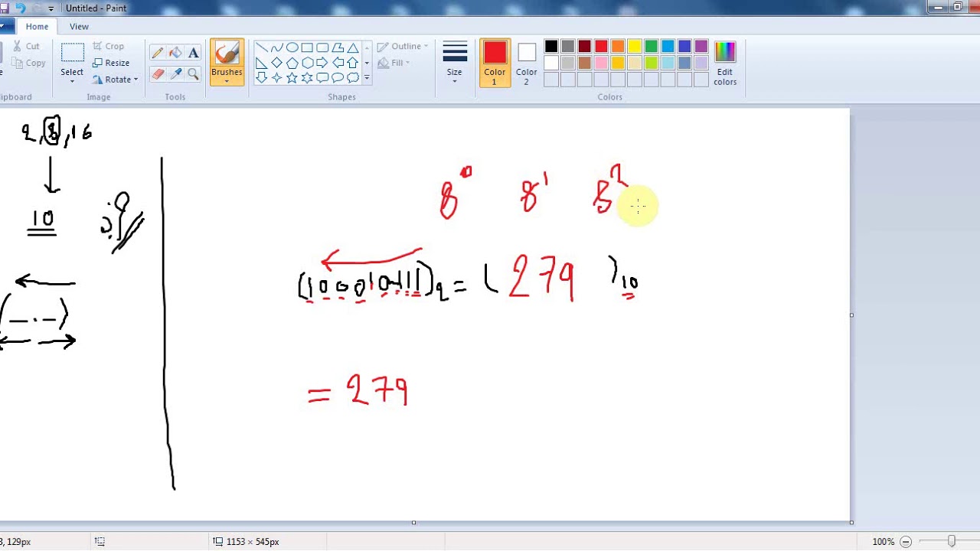980x551 pixels.
Task: Choose the Oval shape
Action: click(292, 47)
